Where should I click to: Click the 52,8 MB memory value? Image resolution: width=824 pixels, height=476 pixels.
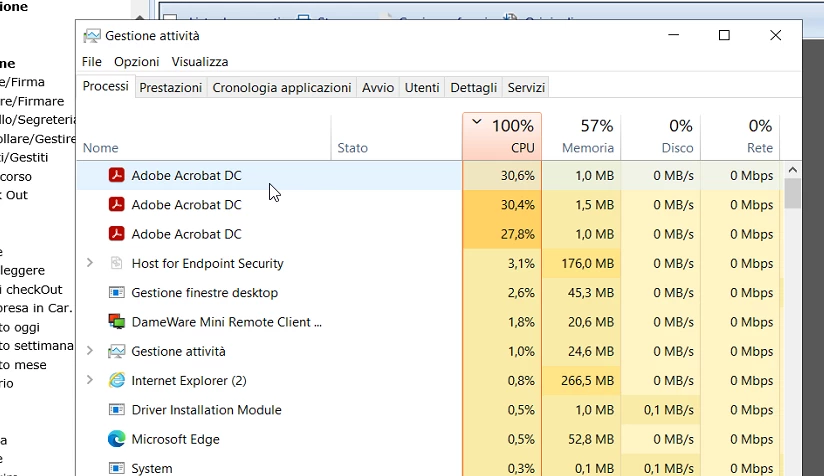(591, 439)
